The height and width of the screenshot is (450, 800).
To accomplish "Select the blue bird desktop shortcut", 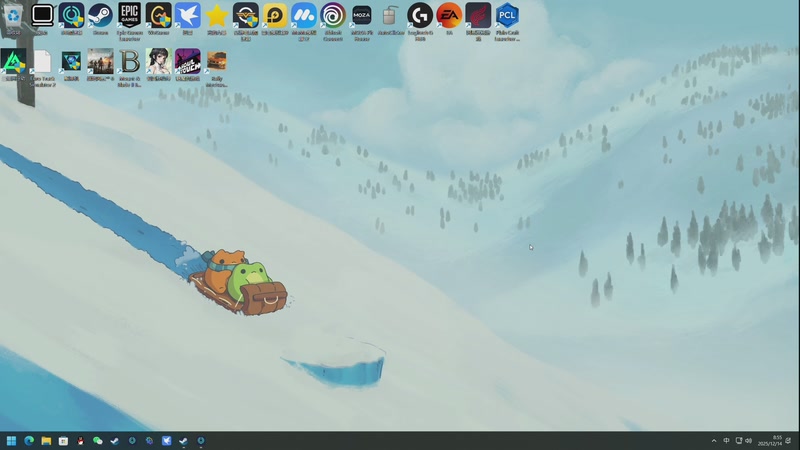I will tap(188, 18).
